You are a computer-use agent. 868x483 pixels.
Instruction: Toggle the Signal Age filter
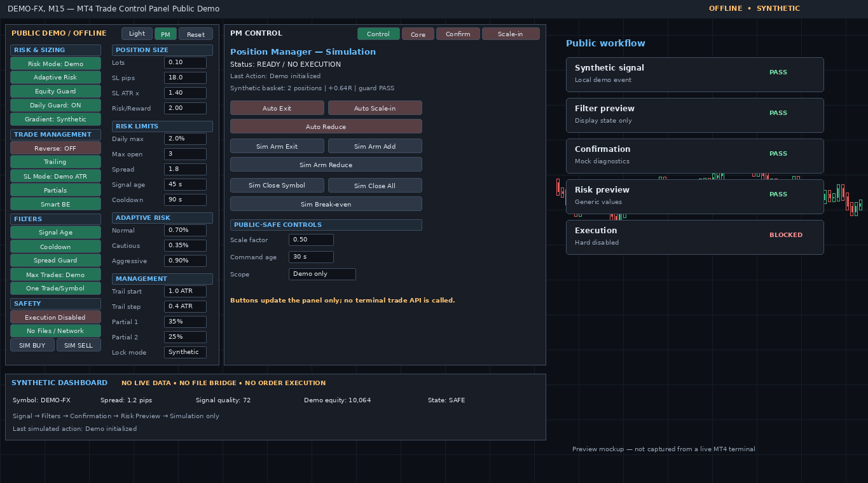pos(56,233)
